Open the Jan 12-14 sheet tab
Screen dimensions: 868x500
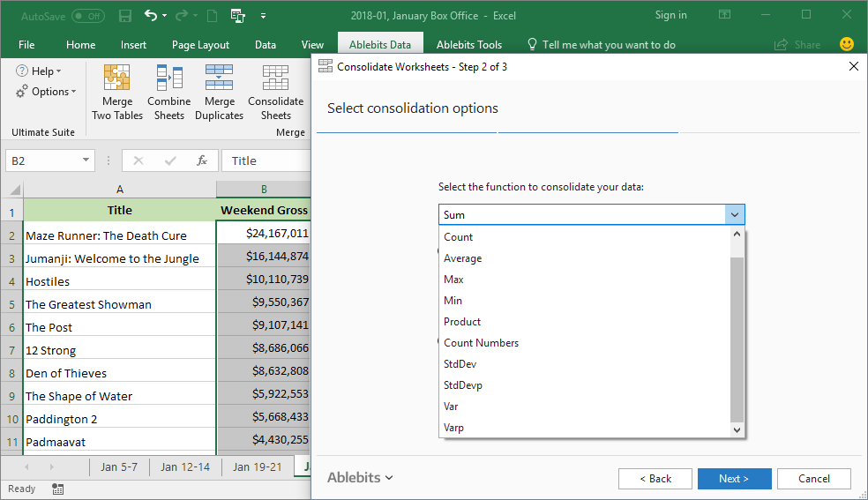point(185,466)
